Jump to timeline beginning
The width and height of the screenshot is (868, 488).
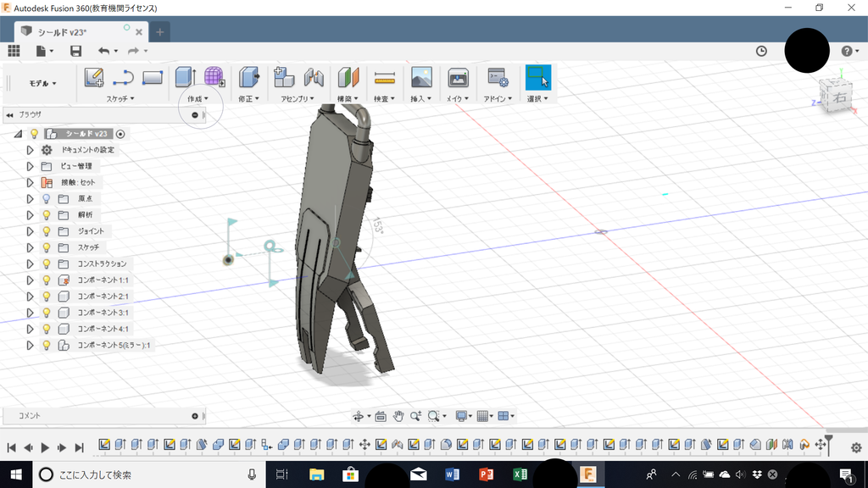[11, 447]
